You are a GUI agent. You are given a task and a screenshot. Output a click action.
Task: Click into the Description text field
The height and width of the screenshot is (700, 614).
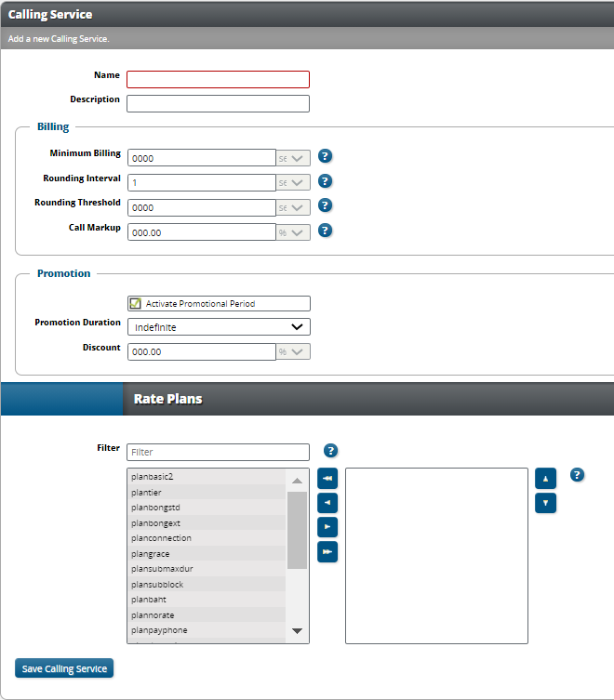(x=218, y=103)
